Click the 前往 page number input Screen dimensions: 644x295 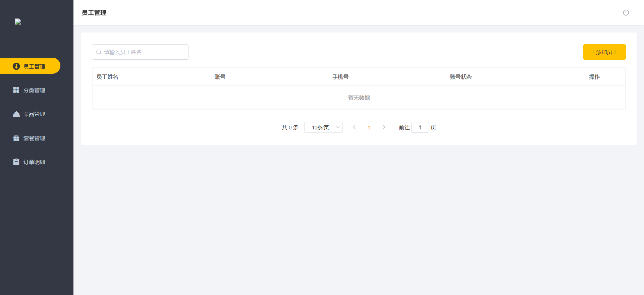[420, 127]
